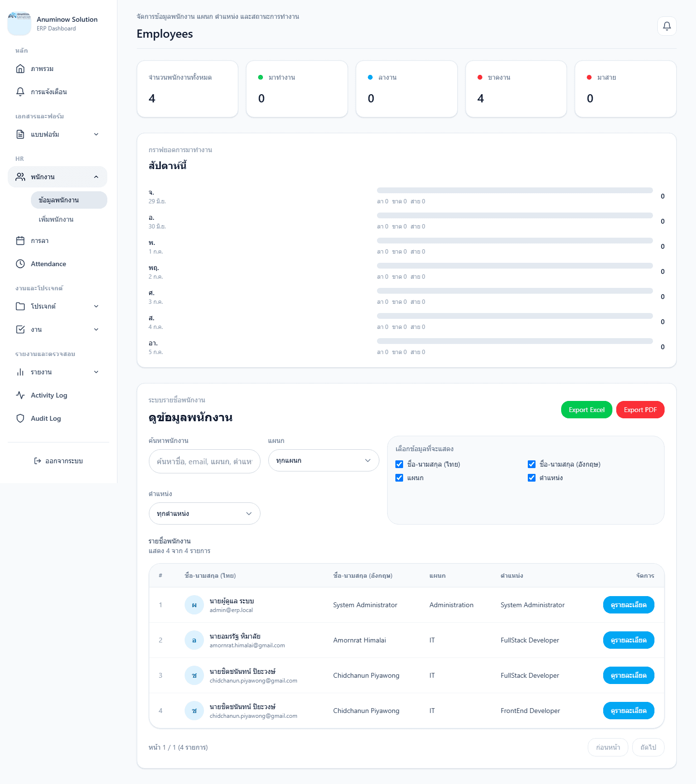Expand the โปรเจกต์ sidebar chevron
Viewport: 696px width, 784px height.
(96, 306)
